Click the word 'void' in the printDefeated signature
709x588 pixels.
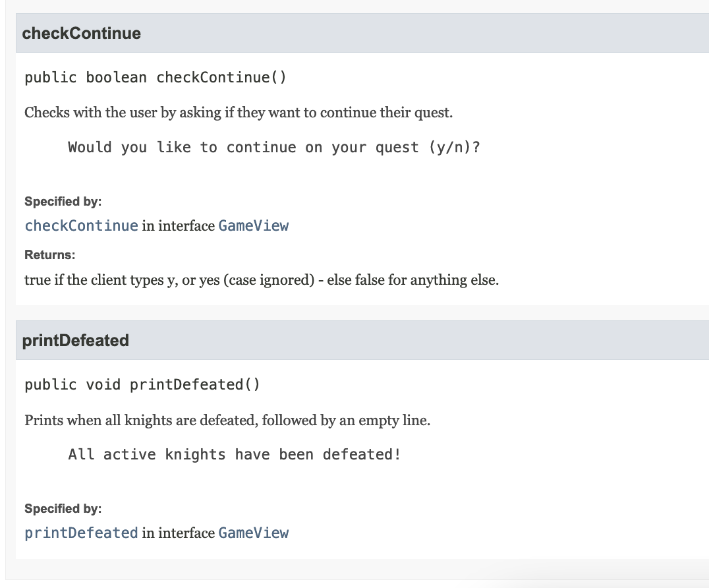point(103,385)
